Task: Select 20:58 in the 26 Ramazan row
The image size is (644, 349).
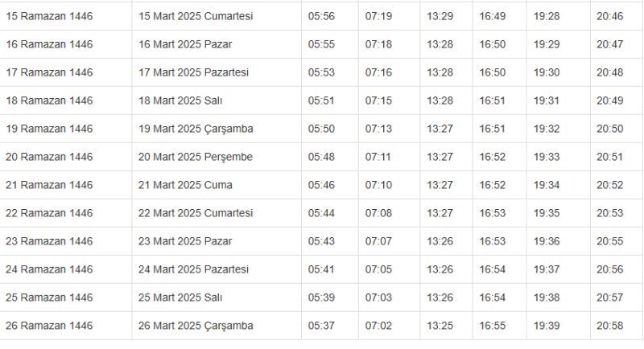Action: [x=610, y=326]
